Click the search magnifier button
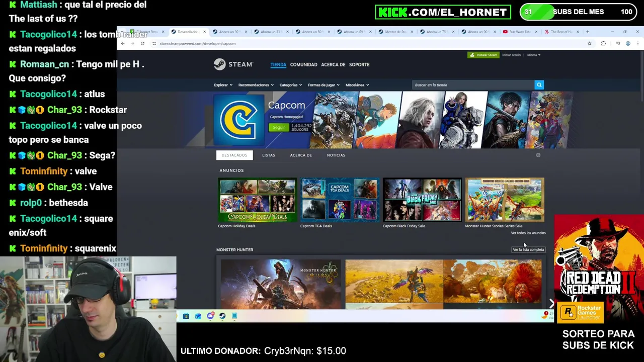The image size is (644, 362). click(539, 85)
